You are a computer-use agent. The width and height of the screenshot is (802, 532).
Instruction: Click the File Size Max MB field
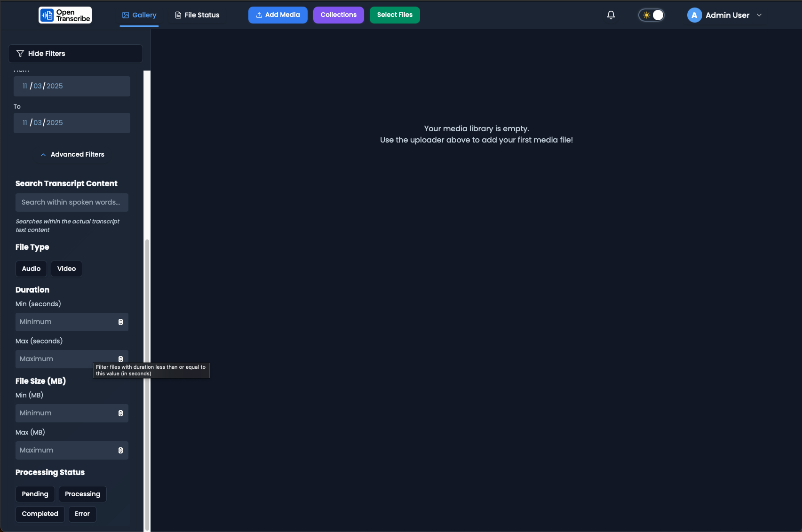(72, 450)
